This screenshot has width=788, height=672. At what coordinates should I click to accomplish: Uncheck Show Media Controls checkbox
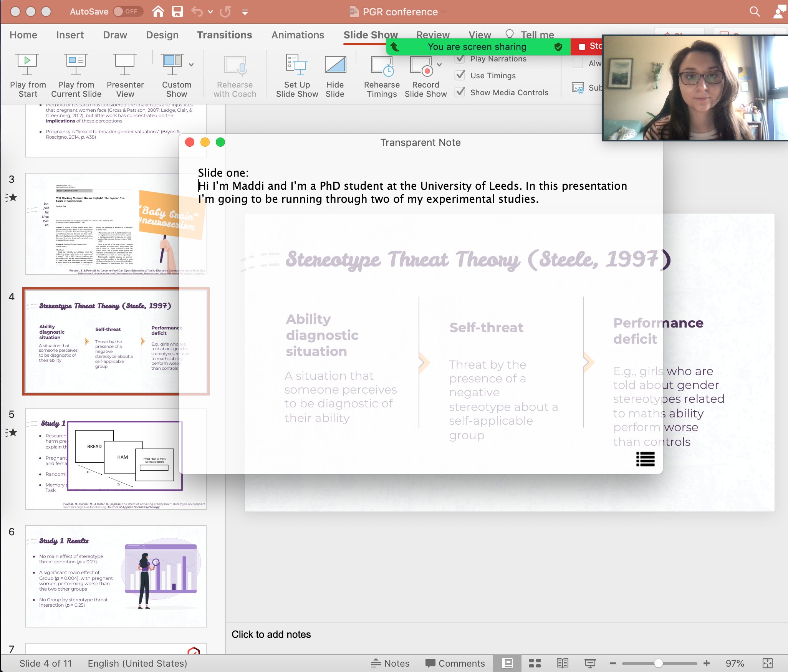click(x=460, y=92)
